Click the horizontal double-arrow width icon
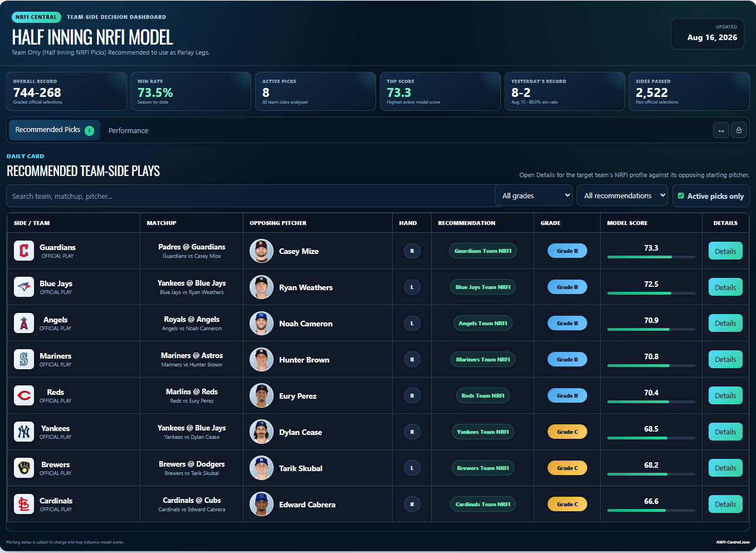This screenshot has width=756, height=553. coord(721,130)
